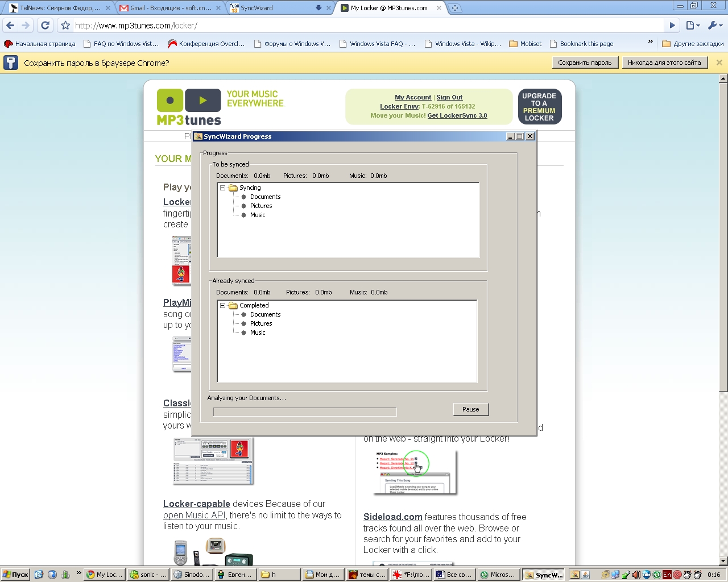Open the Windows Vista FAQ bookmark

[x=378, y=44]
